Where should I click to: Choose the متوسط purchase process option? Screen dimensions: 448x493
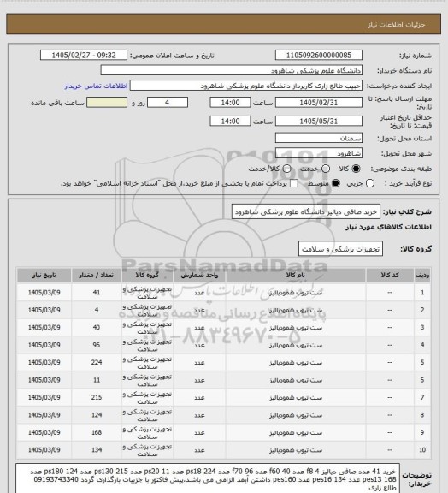click(336, 183)
